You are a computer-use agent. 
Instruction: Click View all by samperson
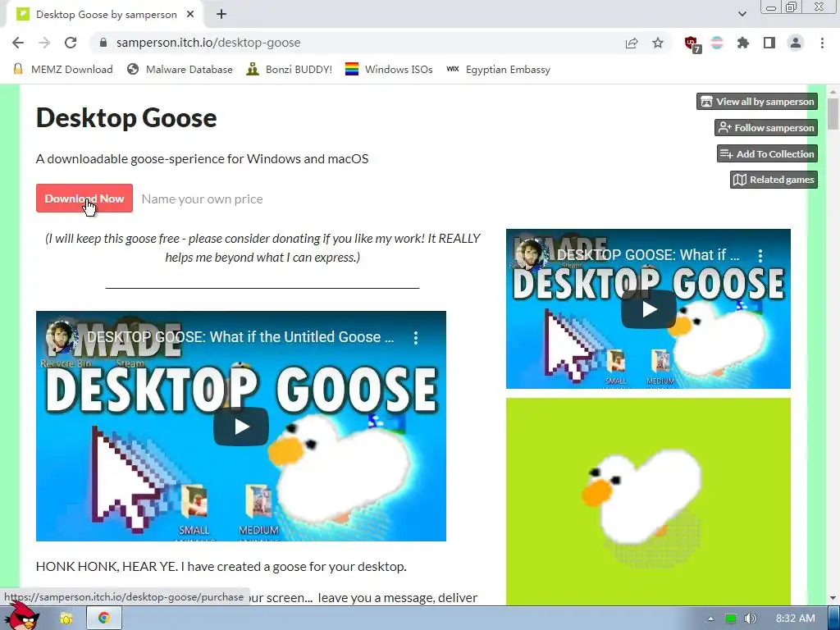(757, 101)
